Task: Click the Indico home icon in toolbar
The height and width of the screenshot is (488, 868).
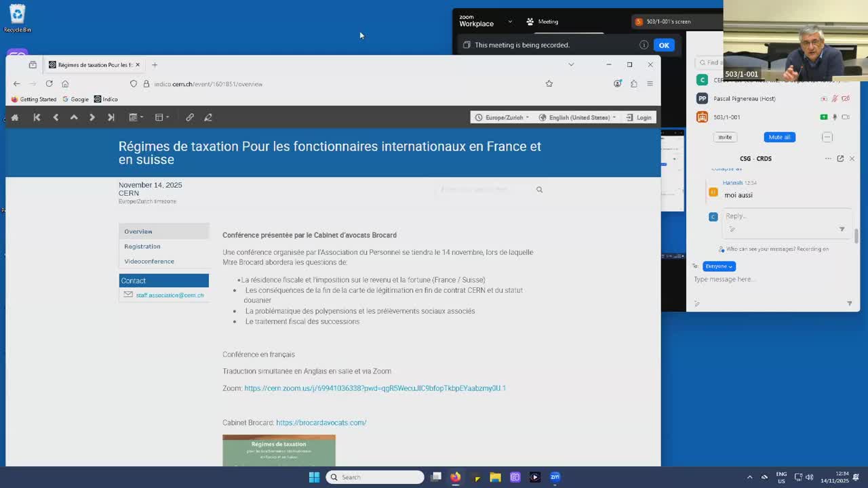Action: [14, 117]
